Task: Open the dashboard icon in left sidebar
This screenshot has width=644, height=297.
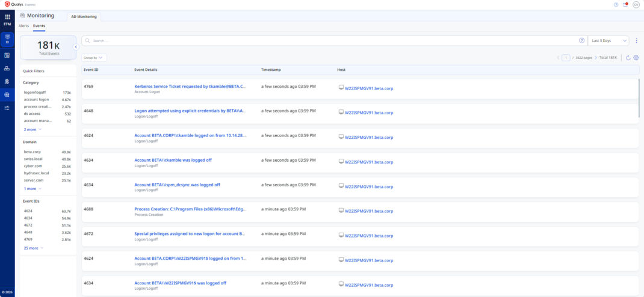Action: point(7,55)
